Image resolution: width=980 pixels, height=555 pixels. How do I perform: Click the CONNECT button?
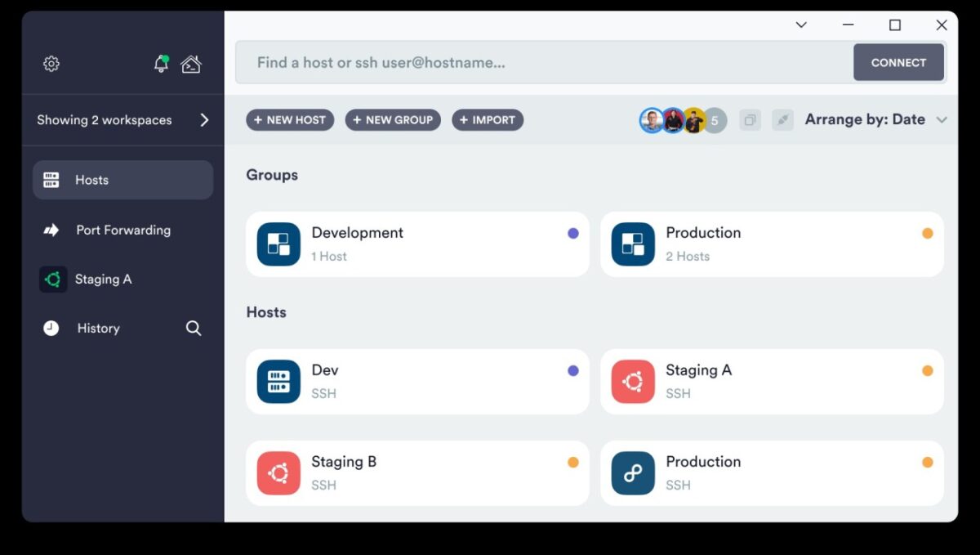[898, 62]
